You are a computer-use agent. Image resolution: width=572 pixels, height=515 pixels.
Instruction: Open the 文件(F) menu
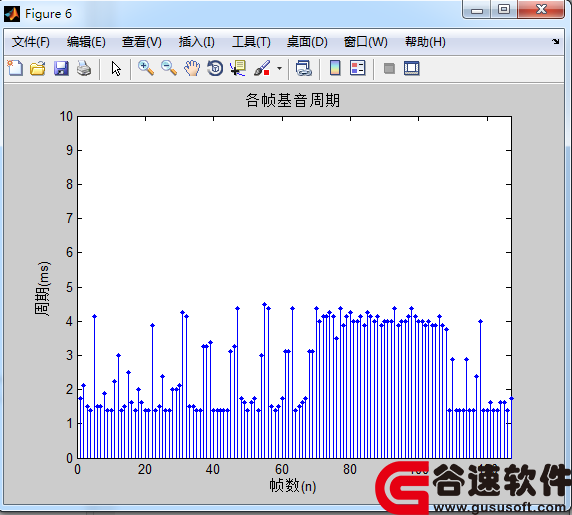click(x=31, y=42)
